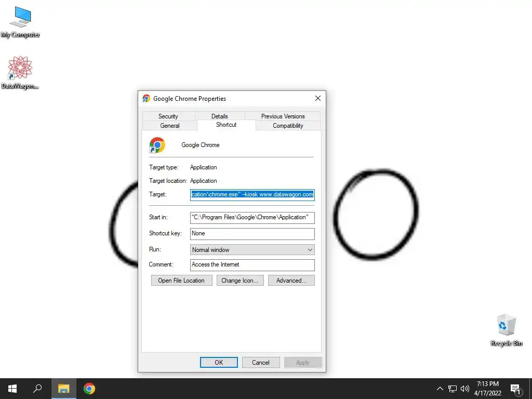Click the Google Chrome name text in dialog

pos(200,145)
